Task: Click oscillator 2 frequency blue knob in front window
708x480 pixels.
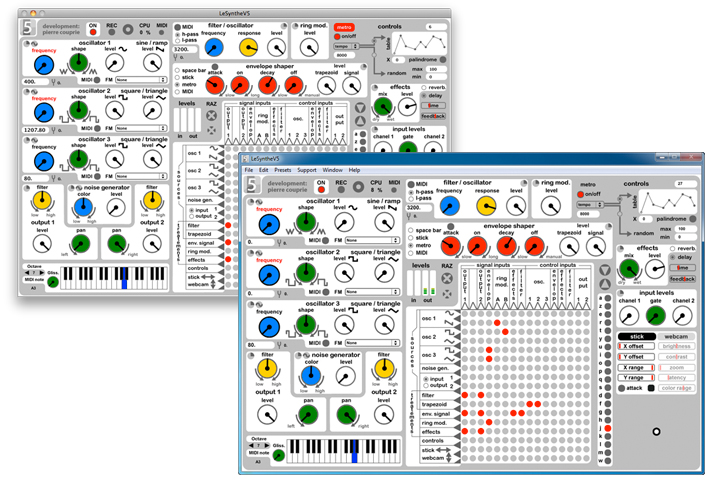Action: [x=269, y=275]
